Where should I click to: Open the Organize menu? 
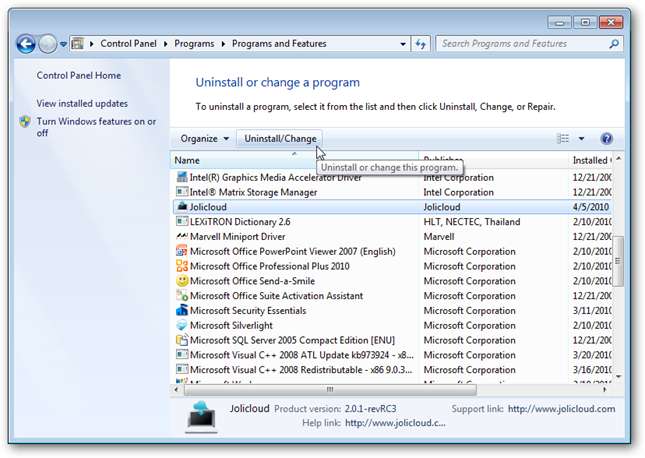coord(204,139)
